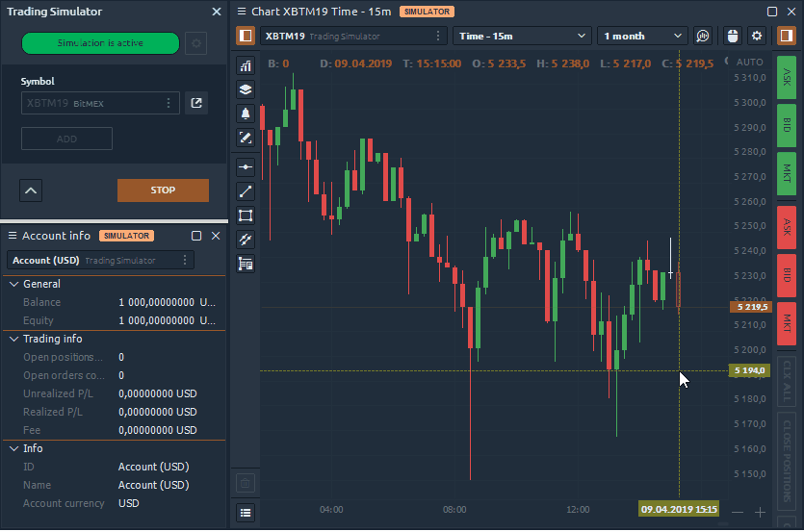Screen dimensions: 804x532
Task: Select the trend line drawing tool
Action: (x=246, y=191)
